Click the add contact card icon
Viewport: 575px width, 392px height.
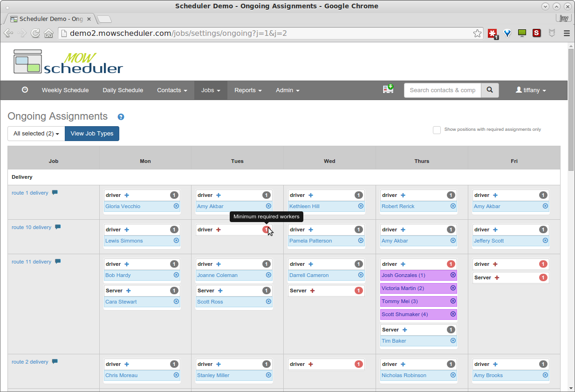click(x=388, y=89)
